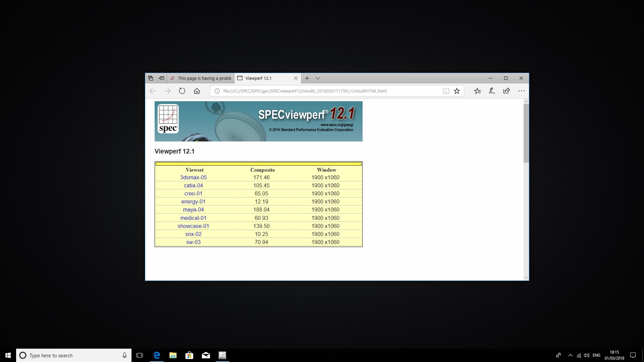Viewport: 644px width, 362px height.
Task: Switch to 'This page is having a problem' tab
Action: pyautogui.click(x=201, y=78)
